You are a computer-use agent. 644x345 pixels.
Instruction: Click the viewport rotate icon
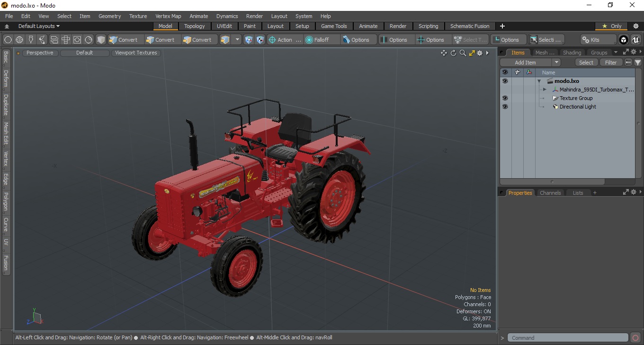pyautogui.click(x=453, y=53)
